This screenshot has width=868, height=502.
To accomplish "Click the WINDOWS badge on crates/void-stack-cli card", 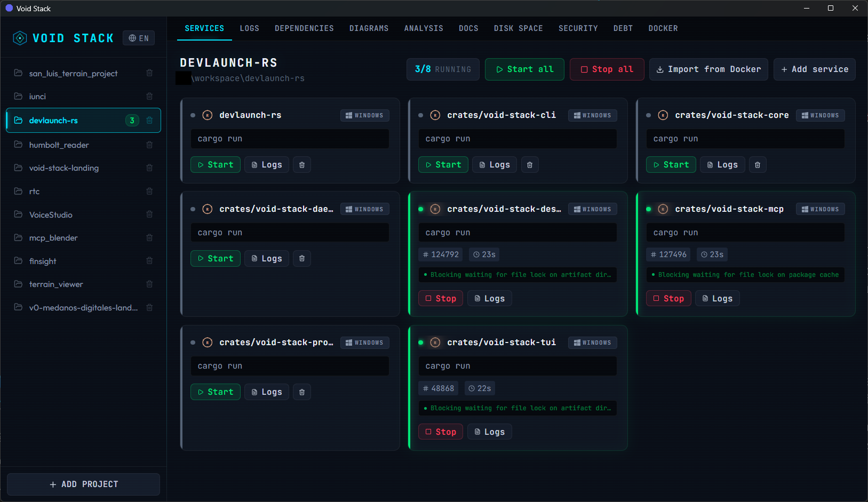I will 593,115.
